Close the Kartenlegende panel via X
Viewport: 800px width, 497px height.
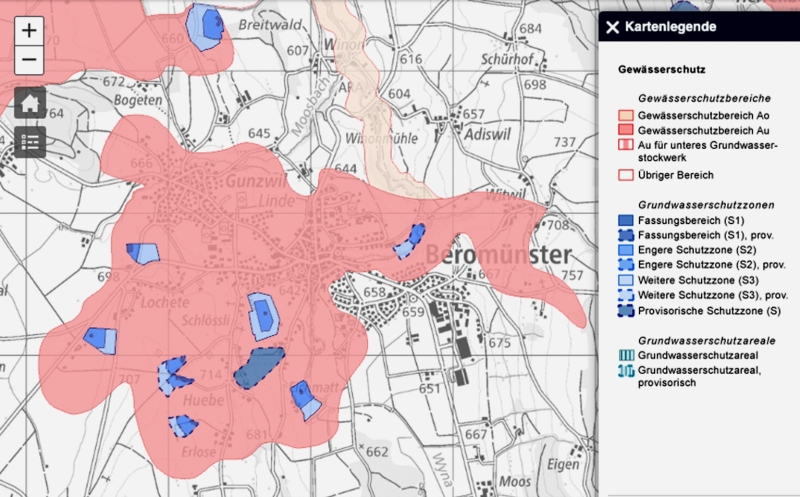click(612, 27)
